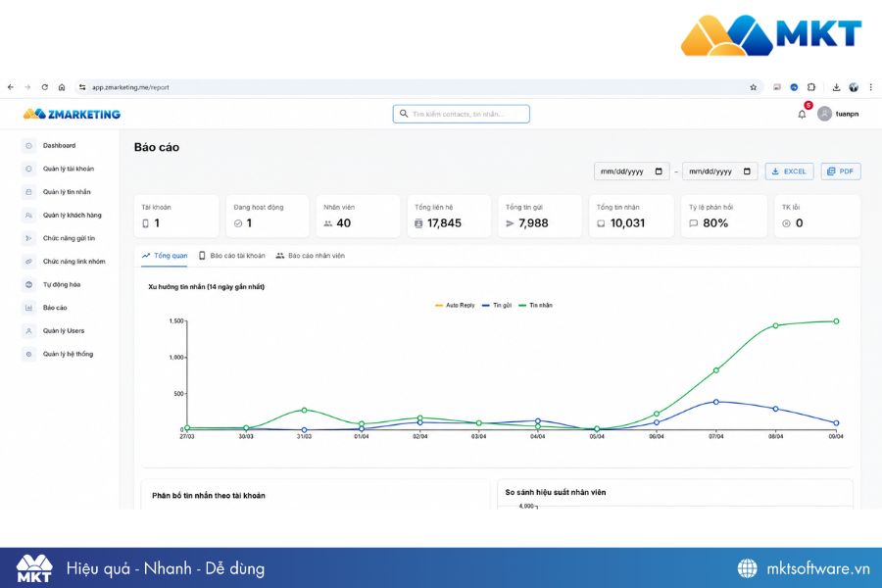
Task: Open browser home icon
Action: (x=62, y=87)
